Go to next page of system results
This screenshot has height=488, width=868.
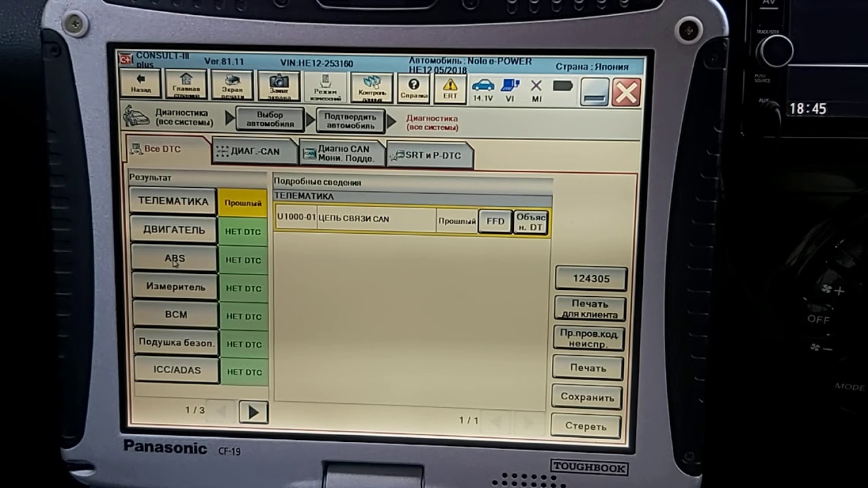(254, 411)
